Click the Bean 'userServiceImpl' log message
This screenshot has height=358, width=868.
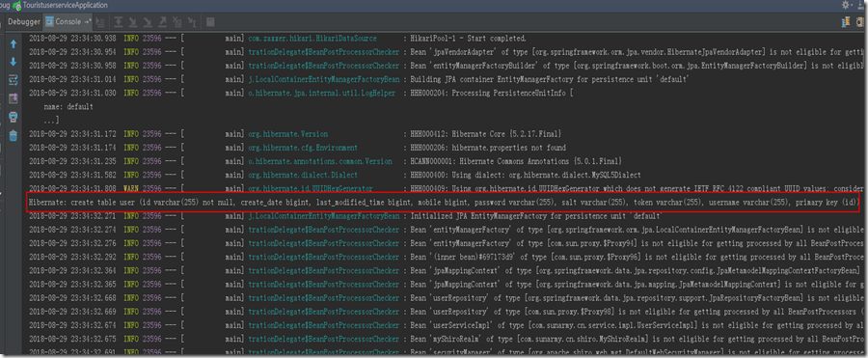coord(636,325)
